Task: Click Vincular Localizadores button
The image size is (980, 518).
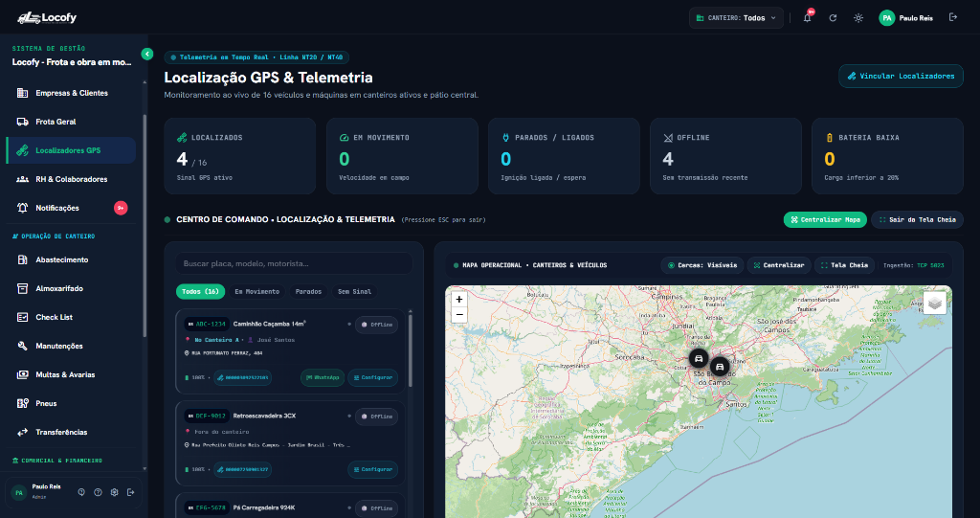Action: click(901, 77)
